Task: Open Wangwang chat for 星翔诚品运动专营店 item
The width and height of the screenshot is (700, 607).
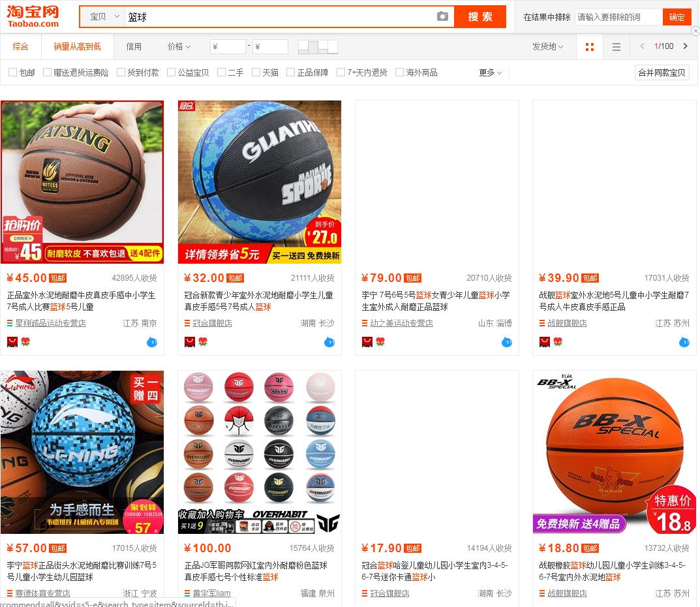Action: (152, 342)
